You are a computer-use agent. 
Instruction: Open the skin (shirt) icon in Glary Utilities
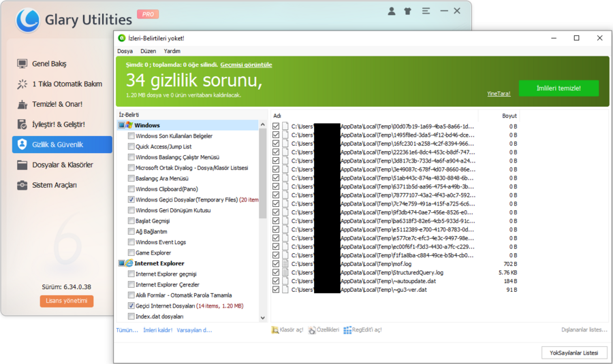click(x=408, y=12)
